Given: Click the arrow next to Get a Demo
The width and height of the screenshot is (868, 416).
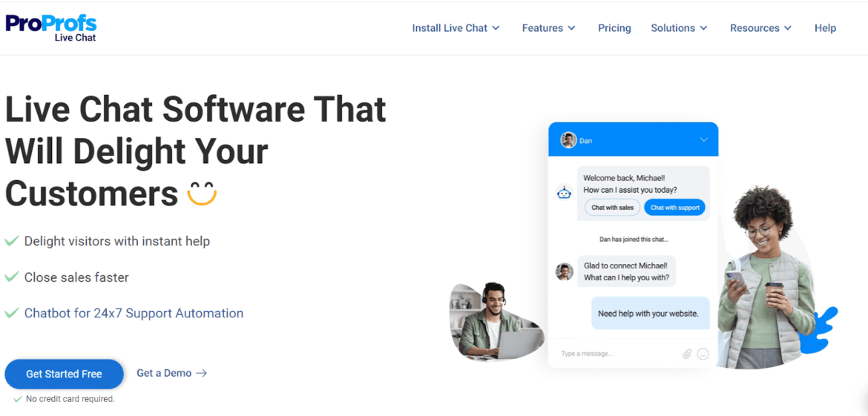Looking at the screenshot, I should coord(202,374).
